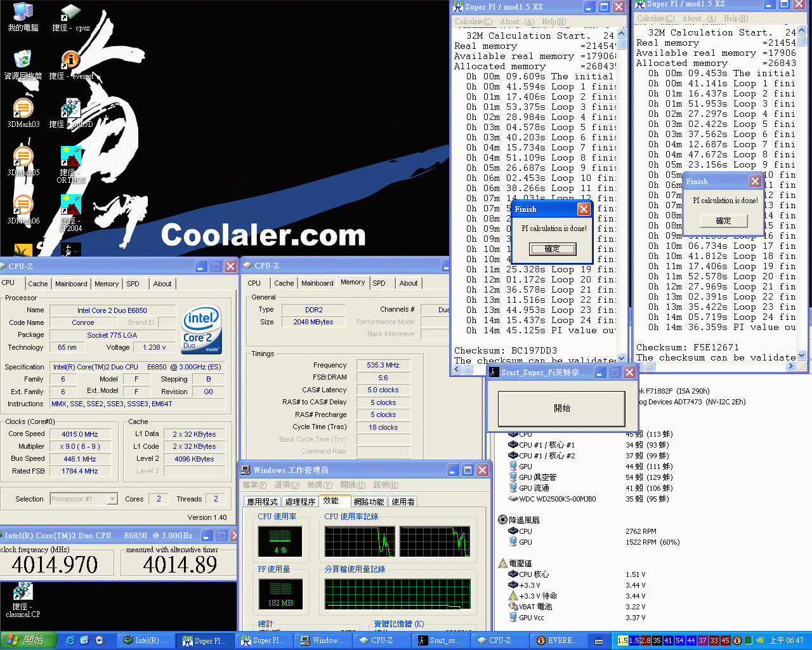Click the CPU 2762 RPM fan row
812x650 pixels.
tap(582, 531)
